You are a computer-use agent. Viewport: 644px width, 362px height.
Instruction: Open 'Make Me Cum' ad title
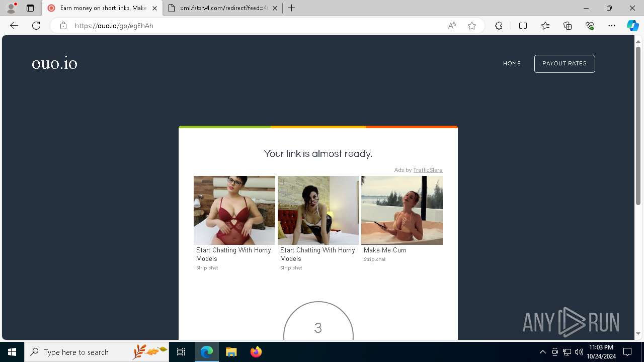tap(385, 250)
